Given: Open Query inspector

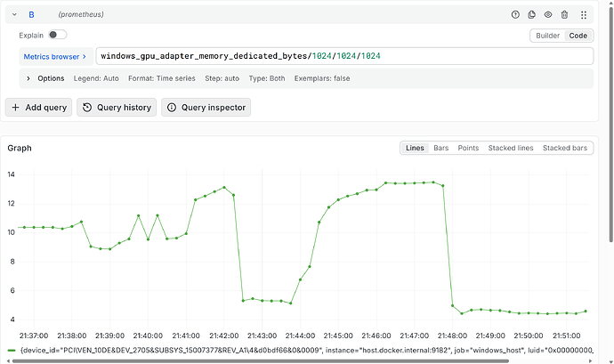Looking at the screenshot, I should click(x=206, y=108).
